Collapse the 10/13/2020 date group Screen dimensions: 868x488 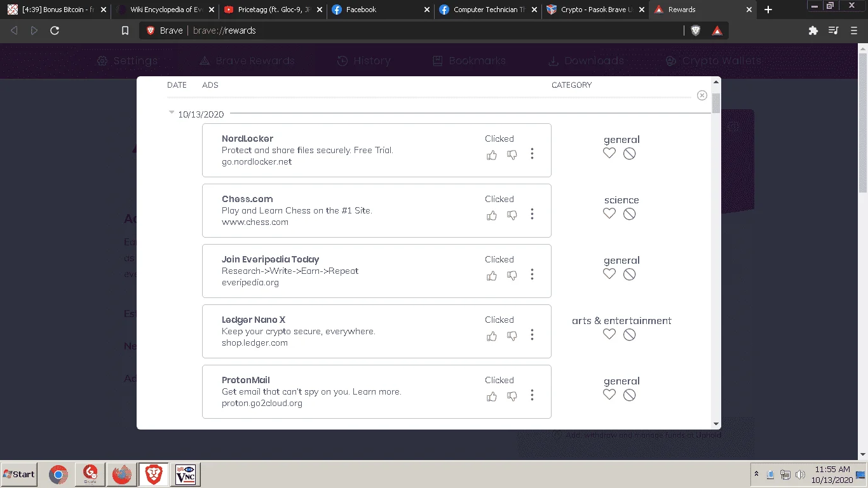tap(171, 113)
